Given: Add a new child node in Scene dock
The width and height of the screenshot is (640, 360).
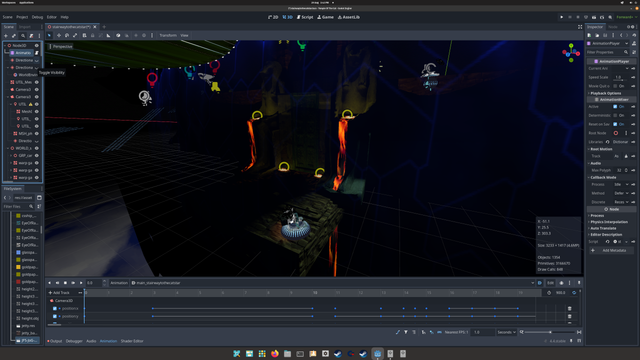Looking at the screenshot, I should (x=6, y=36).
